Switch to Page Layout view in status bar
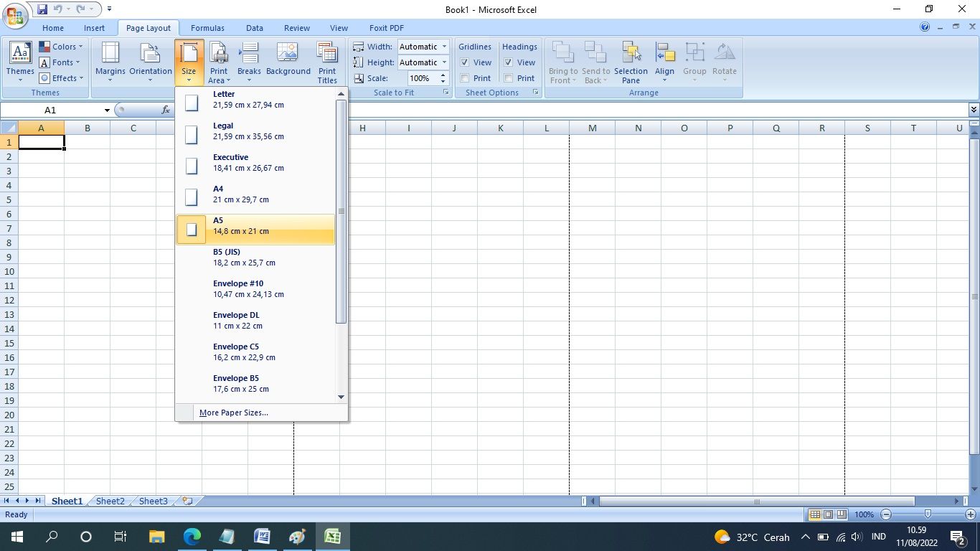 tap(828, 514)
